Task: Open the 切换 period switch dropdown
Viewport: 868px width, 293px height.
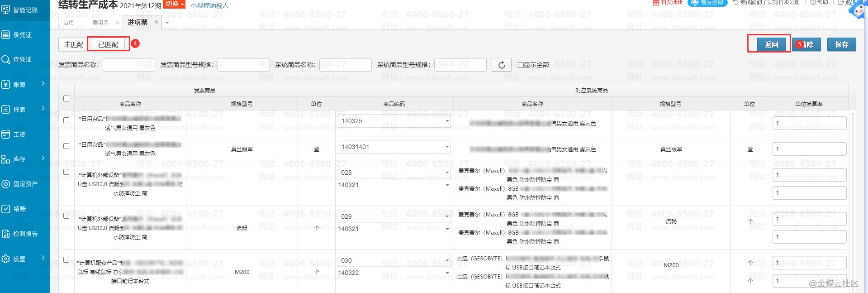Action: (x=174, y=4)
